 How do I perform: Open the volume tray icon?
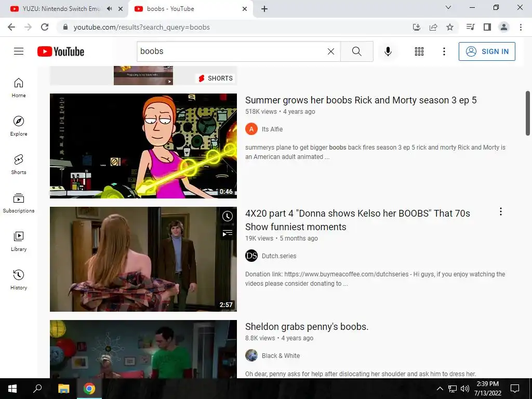point(465,389)
